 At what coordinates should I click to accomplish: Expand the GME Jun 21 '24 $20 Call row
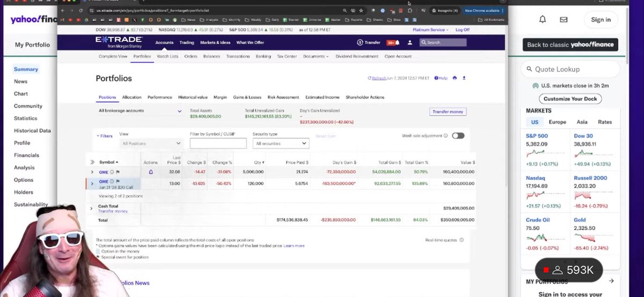(92, 183)
